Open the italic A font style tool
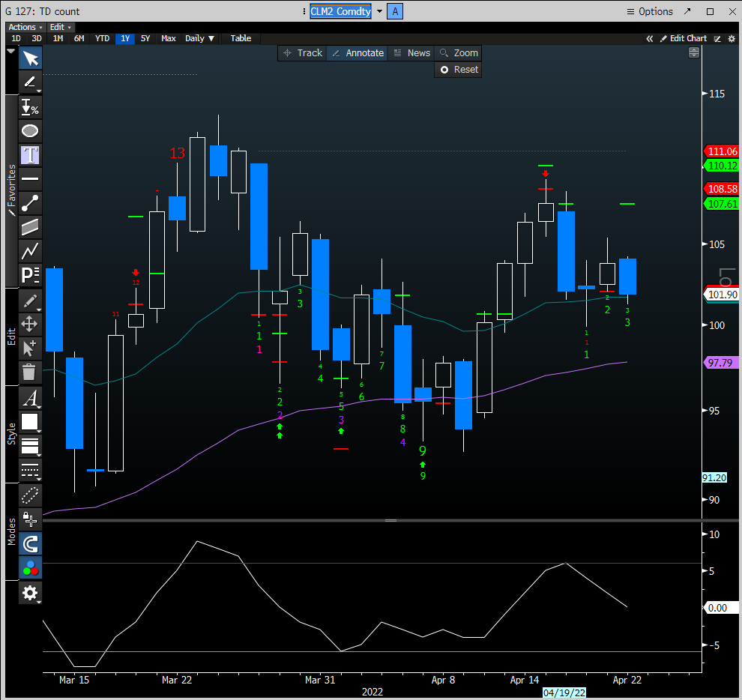 tap(30, 399)
